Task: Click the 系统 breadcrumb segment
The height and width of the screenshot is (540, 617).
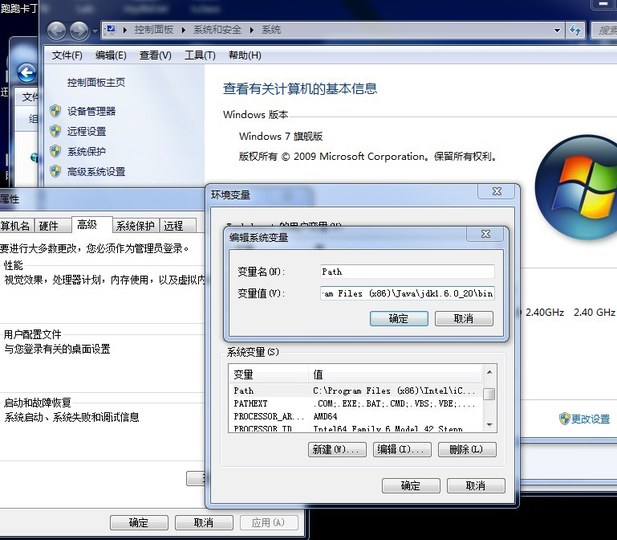Action: (271, 30)
